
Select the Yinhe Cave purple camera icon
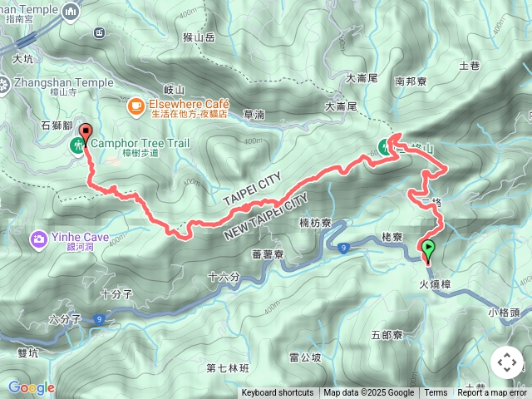pyautogui.click(x=38, y=240)
